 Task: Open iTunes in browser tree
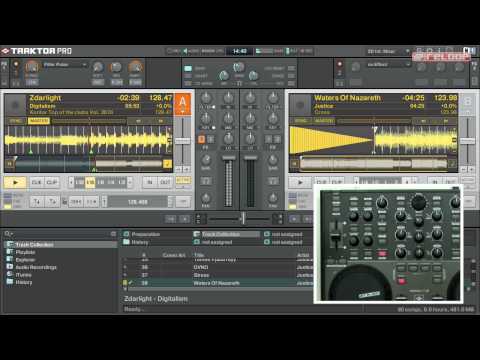click(23, 275)
